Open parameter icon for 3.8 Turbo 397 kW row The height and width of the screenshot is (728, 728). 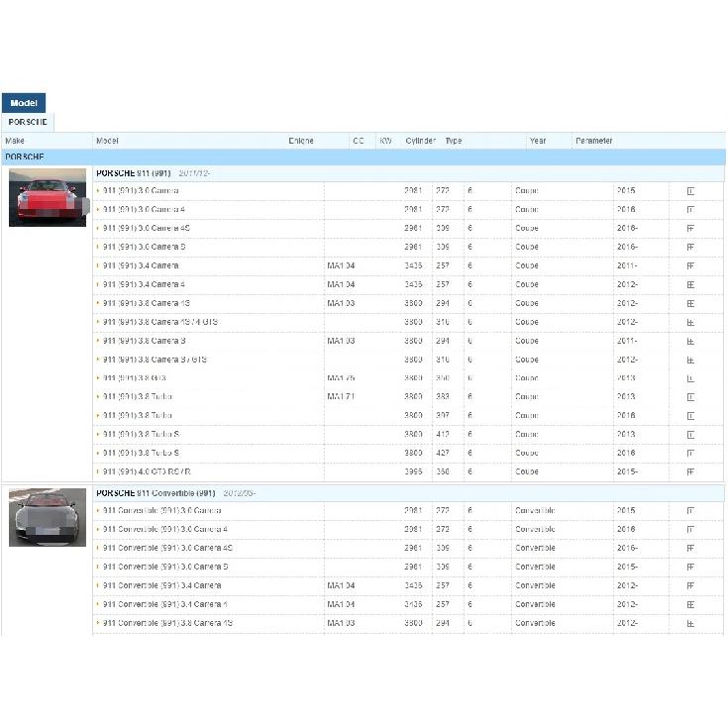(690, 416)
